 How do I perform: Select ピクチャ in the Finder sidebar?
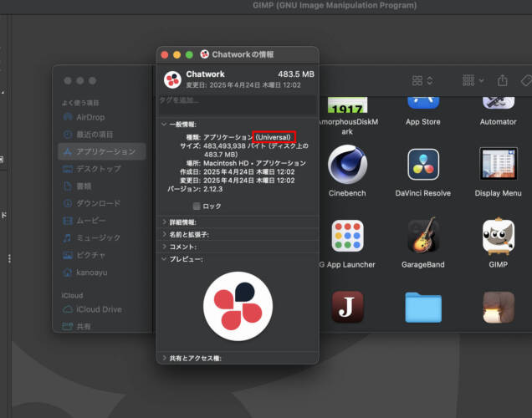(102, 255)
